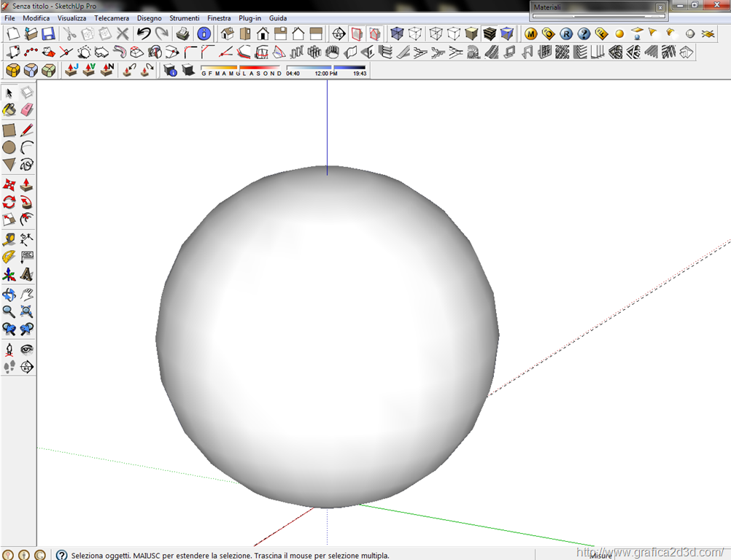Open the Telecamera menu
This screenshot has height=560, width=731.
pos(111,17)
